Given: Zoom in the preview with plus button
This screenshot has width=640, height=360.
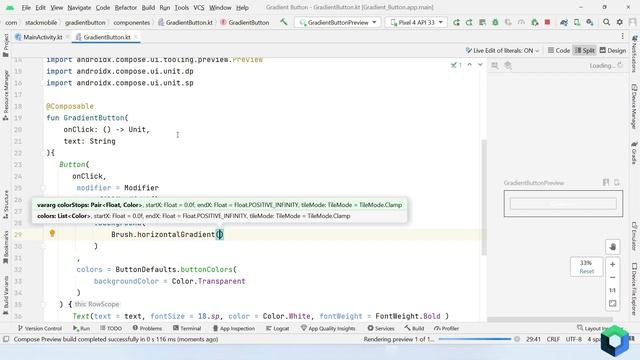Looking at the screenshot, I should pos(613,264).
